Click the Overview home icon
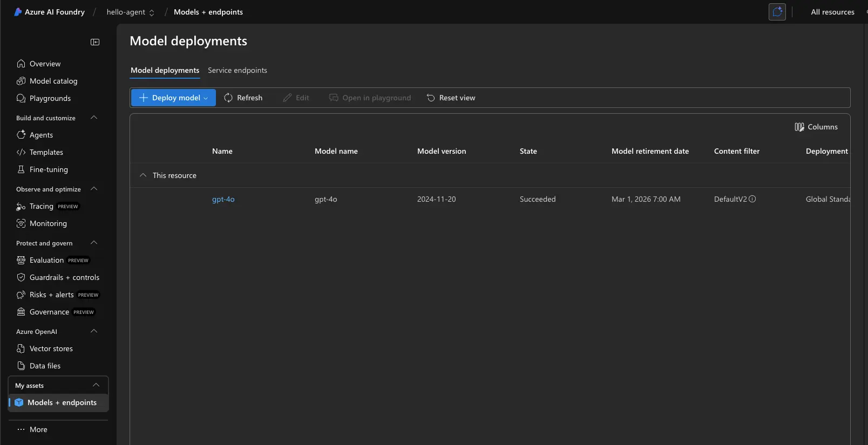Screen dimensions: 868x445 tap(21, 64)
